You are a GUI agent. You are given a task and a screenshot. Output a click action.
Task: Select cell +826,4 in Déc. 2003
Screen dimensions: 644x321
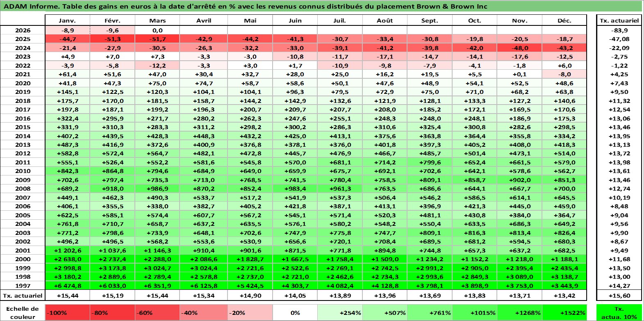pyautogui.click(x=564, y=233)
